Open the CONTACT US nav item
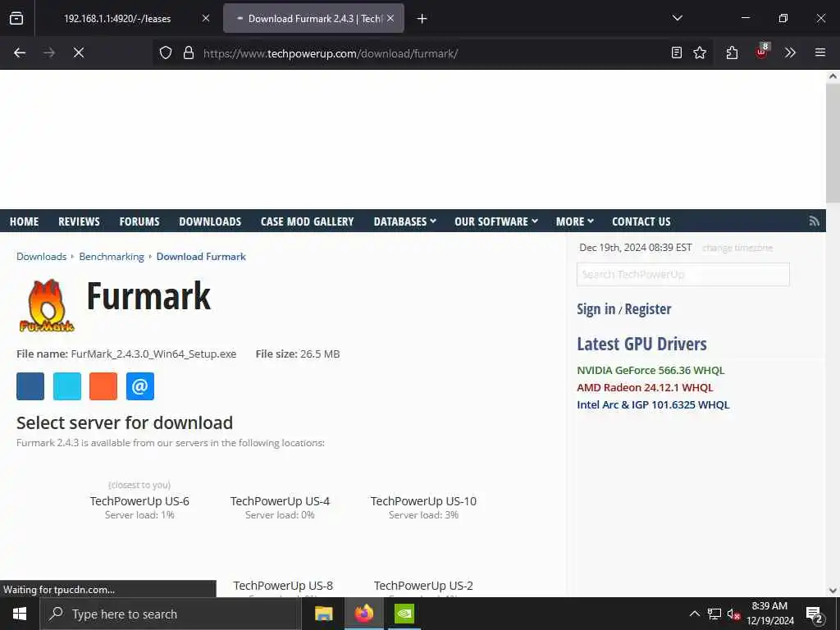 point(641,221)
